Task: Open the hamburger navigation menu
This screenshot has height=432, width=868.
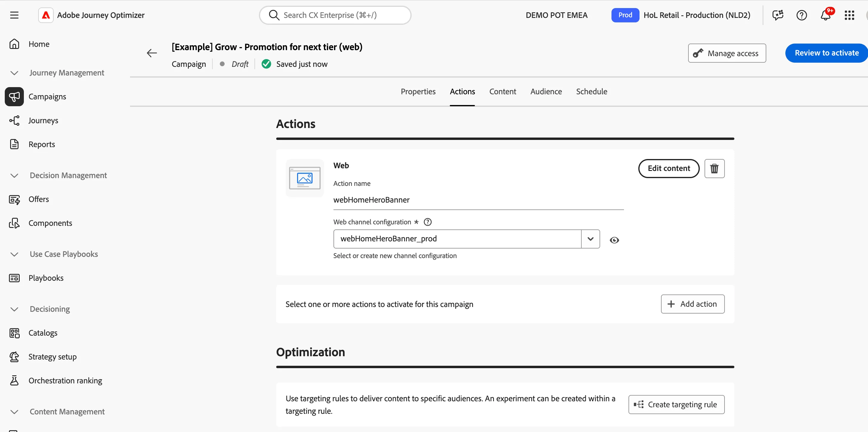Action: coord(14,15)
